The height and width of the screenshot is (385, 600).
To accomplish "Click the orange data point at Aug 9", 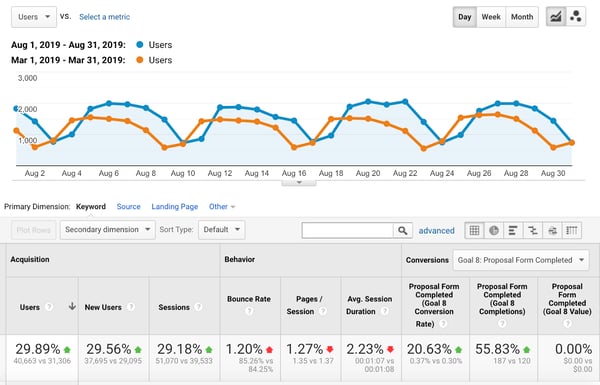I will (165, 147).
